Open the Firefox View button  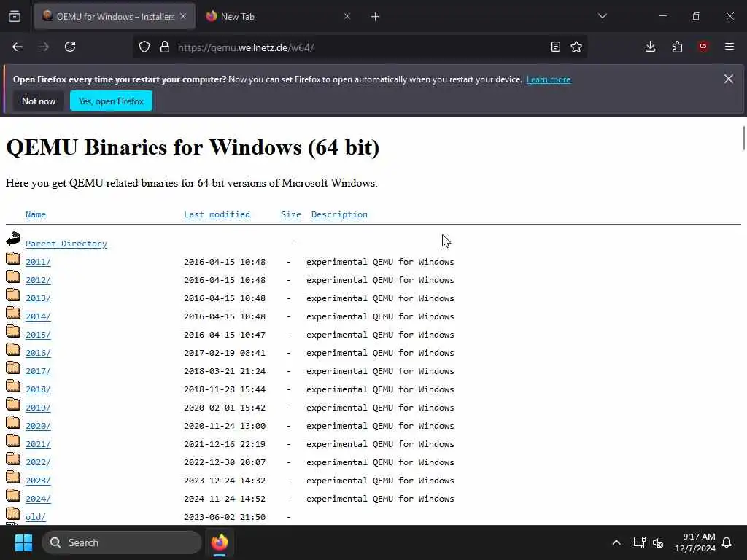[15, 16]
